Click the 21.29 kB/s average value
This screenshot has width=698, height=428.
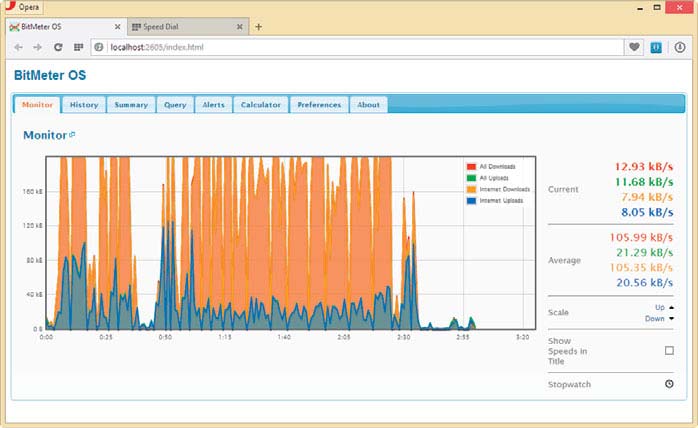click(644, 252)
